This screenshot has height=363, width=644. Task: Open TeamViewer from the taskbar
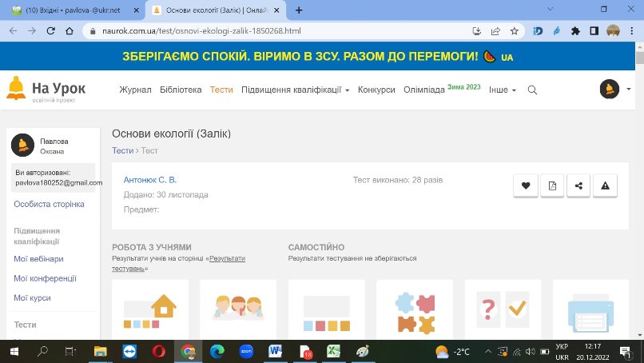(x=129, y=352)
